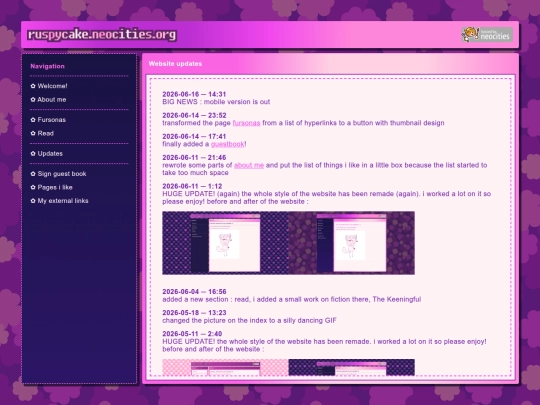Click the date 2026-06-14 — 23:52
This screenshot has height=405, width=540.
click(x=194, y=115)
